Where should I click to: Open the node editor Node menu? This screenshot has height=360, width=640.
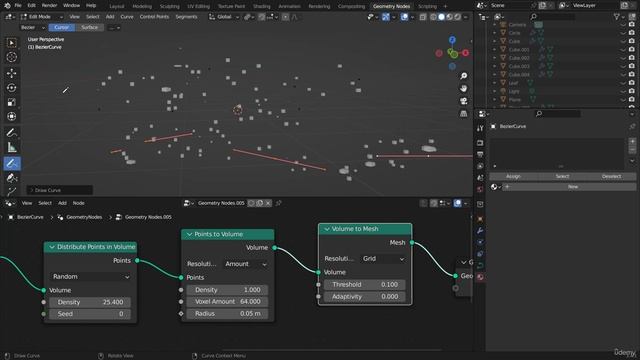tap(78, 203)
